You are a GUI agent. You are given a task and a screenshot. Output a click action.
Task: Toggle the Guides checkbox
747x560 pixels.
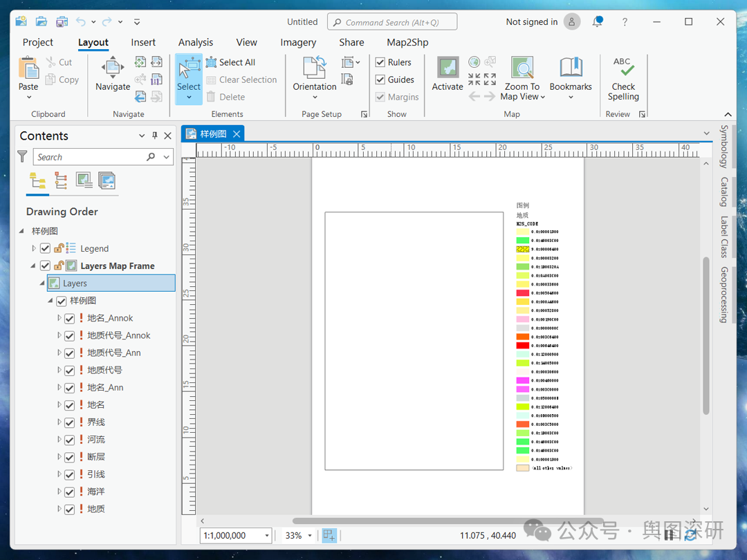[380, 80]
